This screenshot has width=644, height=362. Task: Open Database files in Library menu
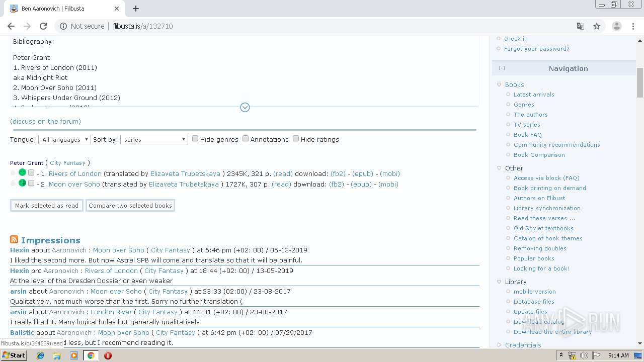[534, 302]
